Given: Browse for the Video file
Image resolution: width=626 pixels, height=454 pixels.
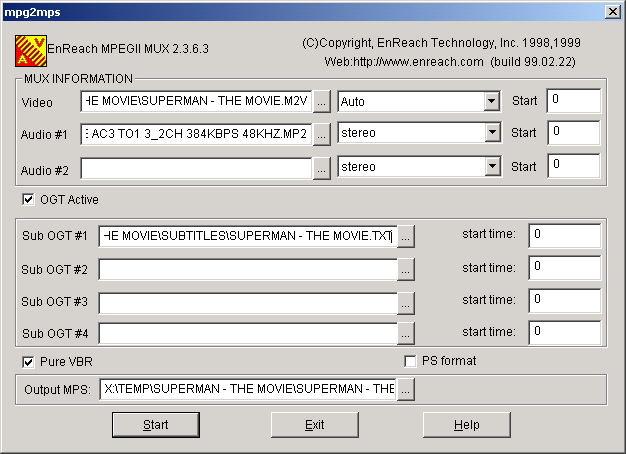Looking at the screenshot, I should point(321,101).
